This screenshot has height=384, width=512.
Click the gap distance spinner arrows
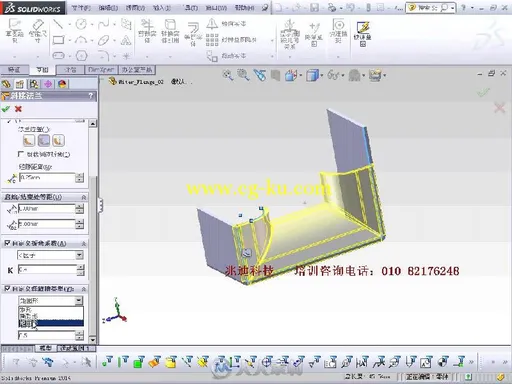[80, 178]
